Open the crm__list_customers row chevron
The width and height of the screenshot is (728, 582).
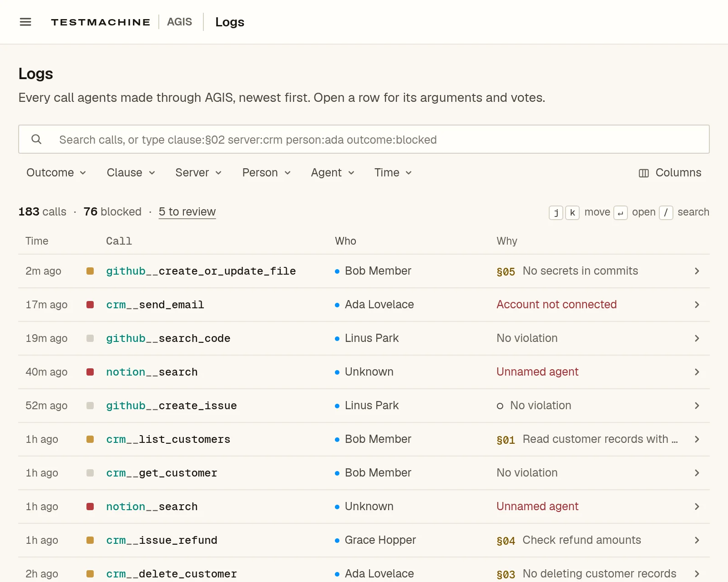point(697,439)
